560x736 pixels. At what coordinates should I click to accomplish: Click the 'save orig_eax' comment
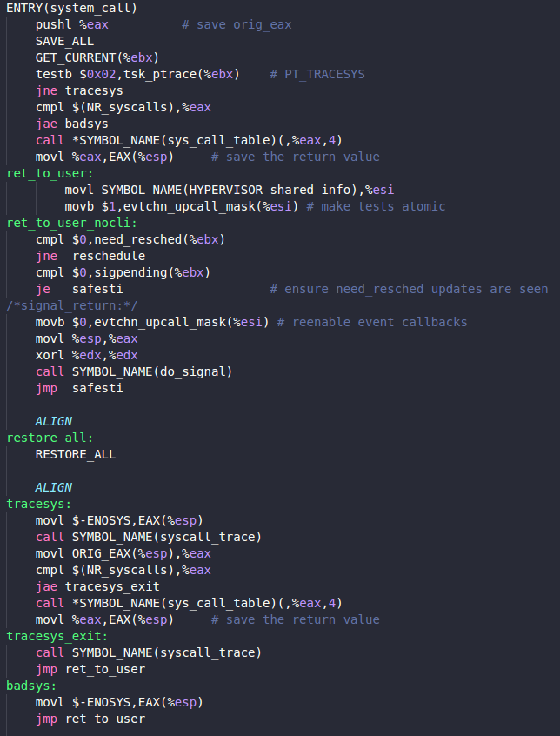(x=237, y=24)
